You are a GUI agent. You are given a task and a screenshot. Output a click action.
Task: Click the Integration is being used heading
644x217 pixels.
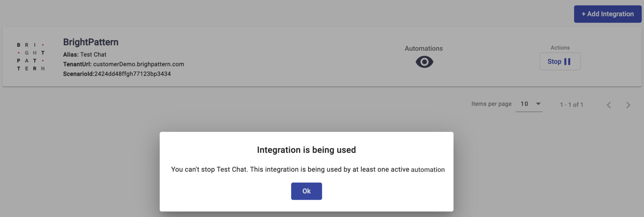click(x=306, y=150)
